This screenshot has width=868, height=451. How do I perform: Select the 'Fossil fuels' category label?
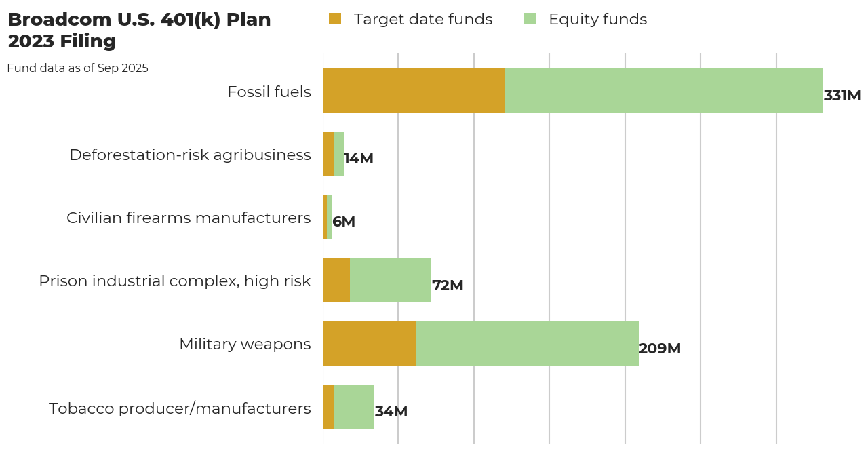point(269,92)
